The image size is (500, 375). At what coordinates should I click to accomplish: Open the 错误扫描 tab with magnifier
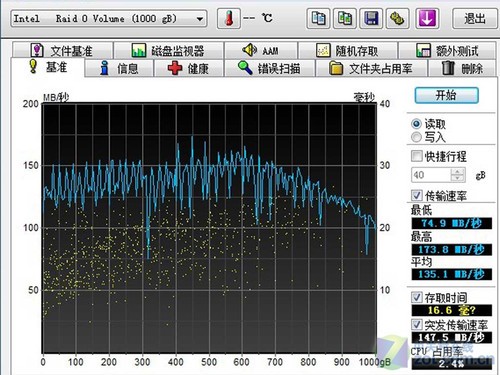coord(270,69)
